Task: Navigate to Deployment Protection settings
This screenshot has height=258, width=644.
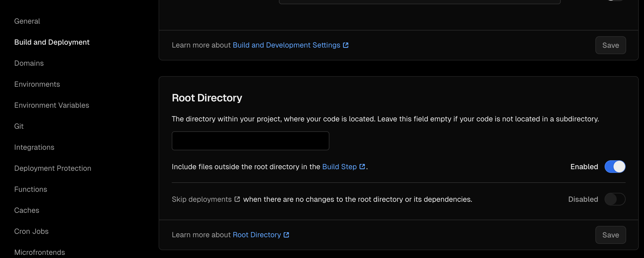Action: click(53, 168)
